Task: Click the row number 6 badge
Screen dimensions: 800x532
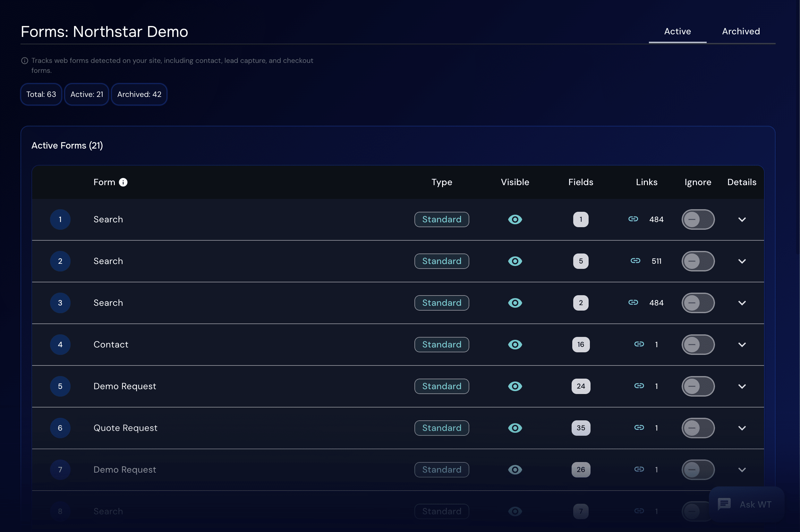Action: tap(60, 428)
